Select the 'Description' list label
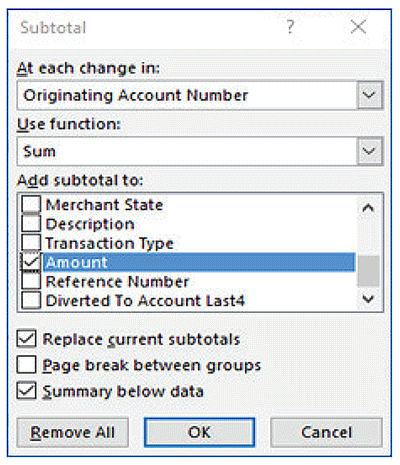This screenshot has width=400, height=465. point(90,224)
